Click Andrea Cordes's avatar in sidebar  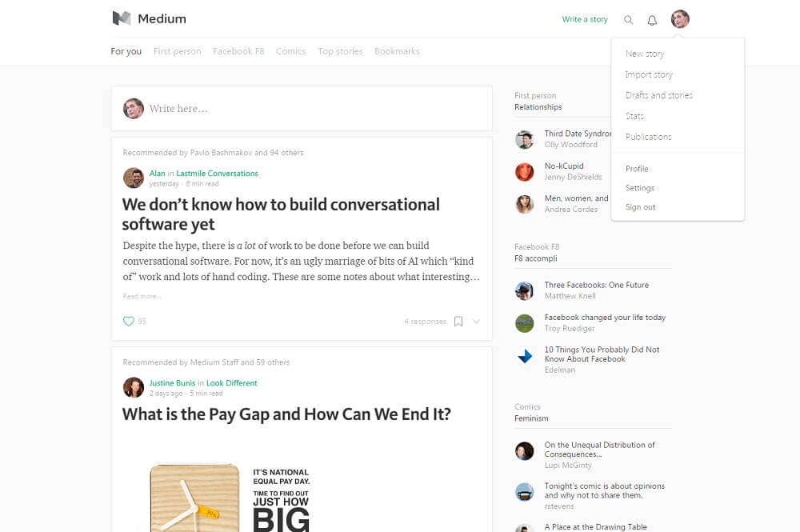[x=525, y=204]
